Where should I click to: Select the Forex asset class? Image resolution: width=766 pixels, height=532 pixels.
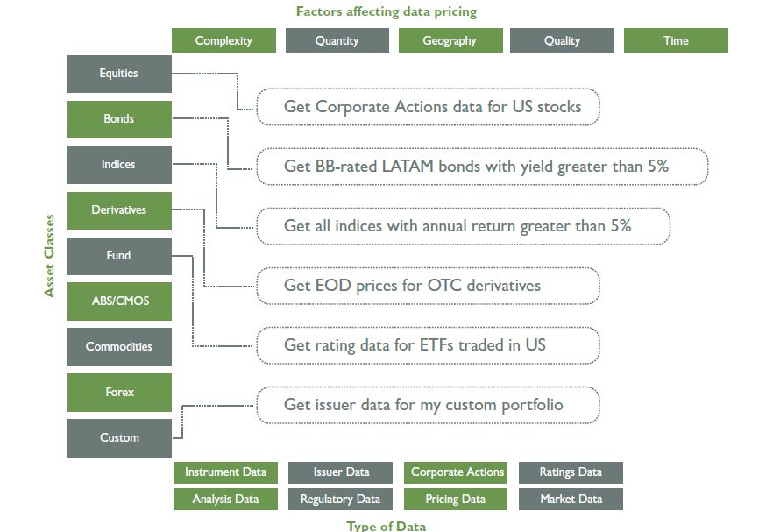pos(119,393)
